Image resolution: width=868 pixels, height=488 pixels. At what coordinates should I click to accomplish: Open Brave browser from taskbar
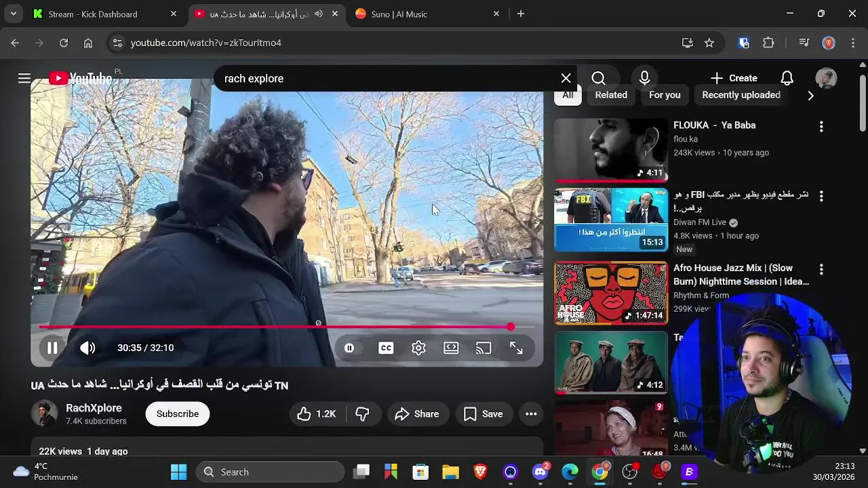(480, 472)
